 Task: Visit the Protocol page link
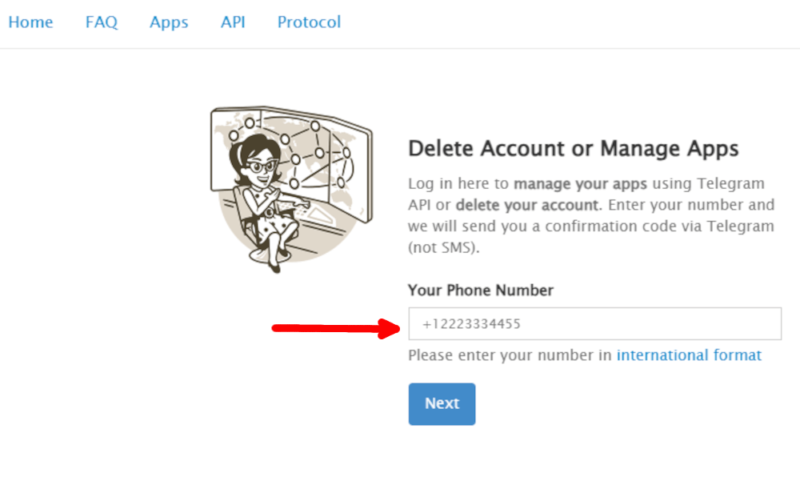[309, 22]
